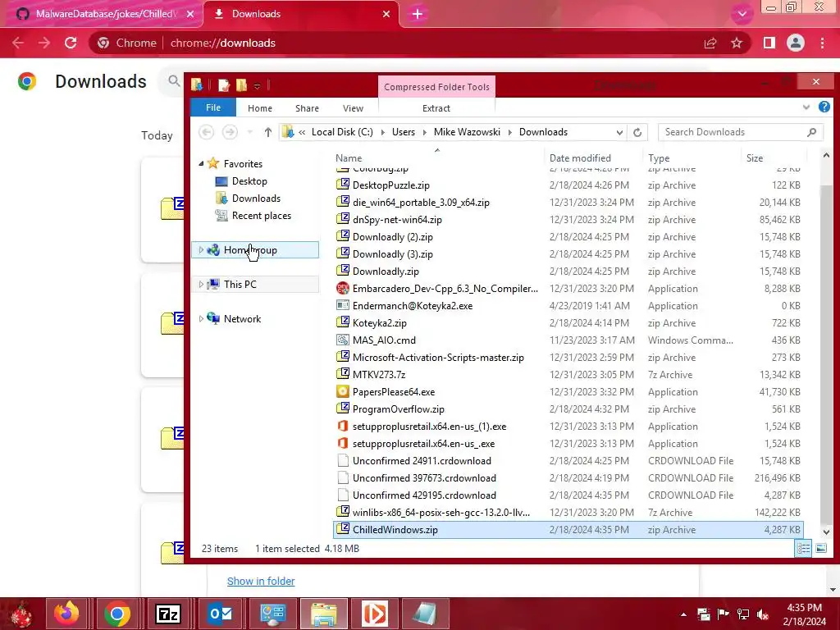The width and height of the screenshot is (840, 630).
Task: Open recent locations dropdown beside Forward arrow
Action: (249, 132)
